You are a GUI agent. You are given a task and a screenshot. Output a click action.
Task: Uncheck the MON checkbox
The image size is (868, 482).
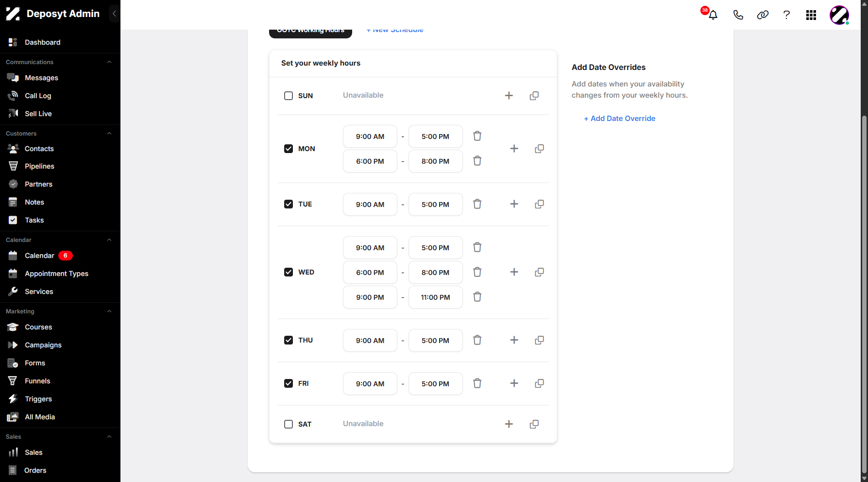289,149
